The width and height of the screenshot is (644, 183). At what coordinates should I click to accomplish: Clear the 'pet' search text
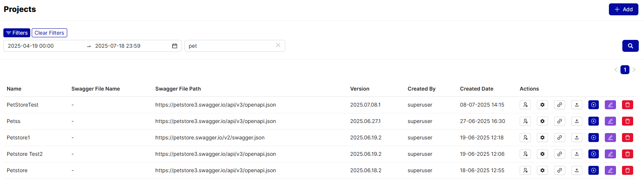pos(278,45)
